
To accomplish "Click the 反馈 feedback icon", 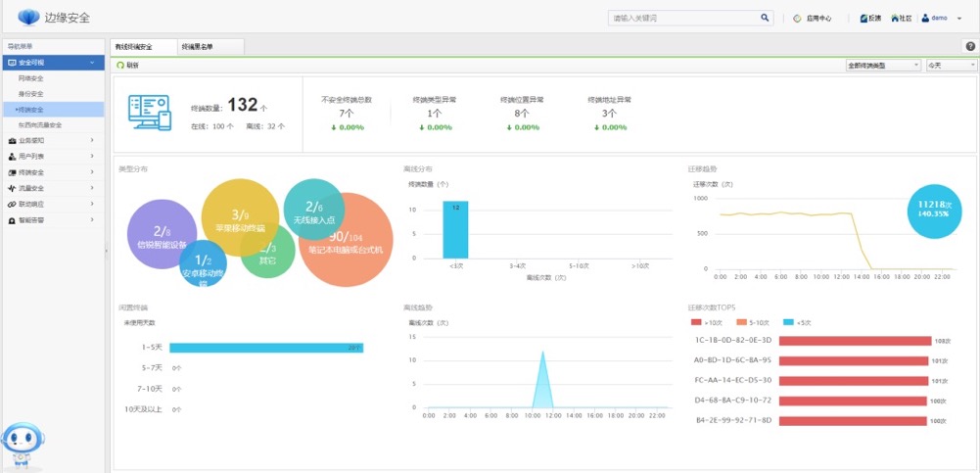I will point(863,19).
